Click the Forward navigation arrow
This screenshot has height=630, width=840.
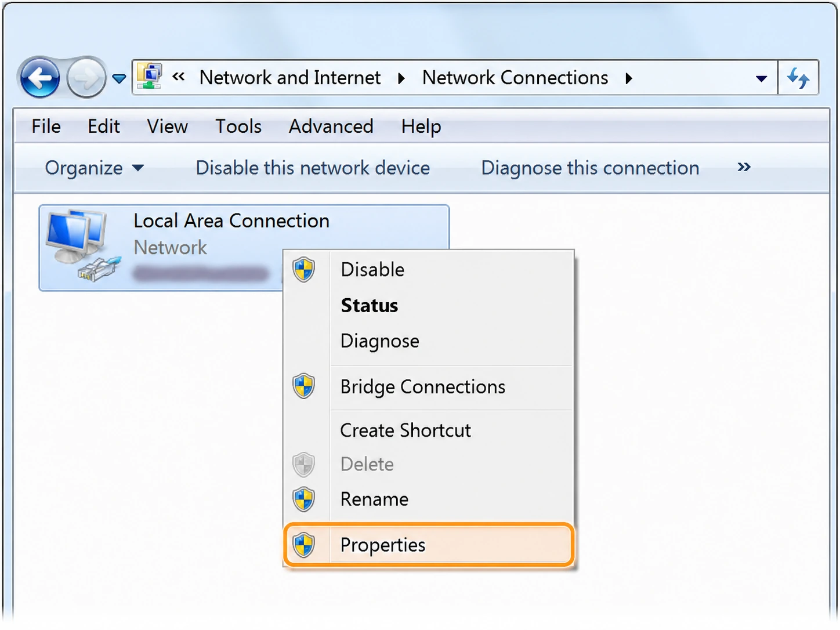pos(86,77)
